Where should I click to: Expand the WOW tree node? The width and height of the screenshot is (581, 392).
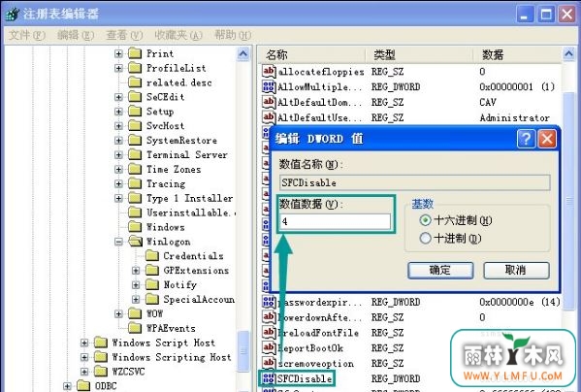coord(118,313)
